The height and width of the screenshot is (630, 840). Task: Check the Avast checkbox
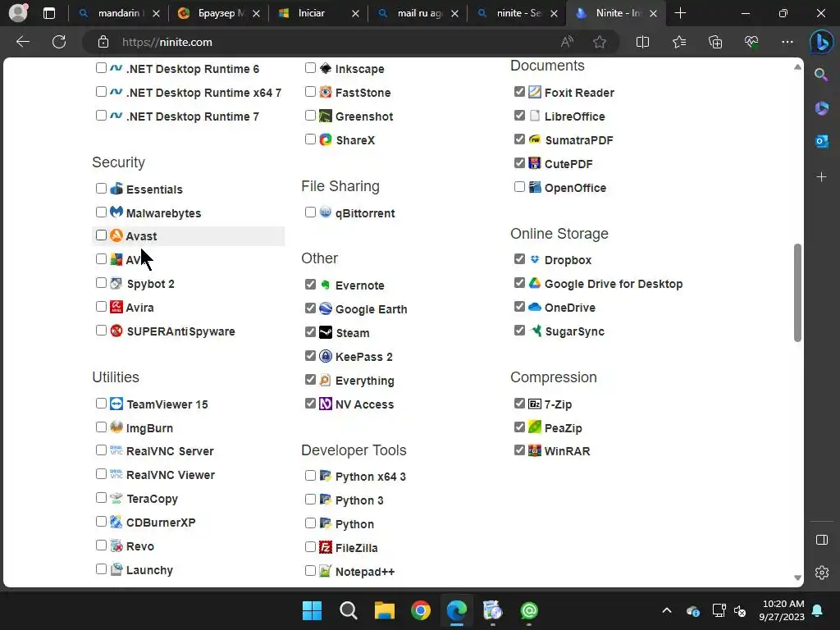coord(101,235)
